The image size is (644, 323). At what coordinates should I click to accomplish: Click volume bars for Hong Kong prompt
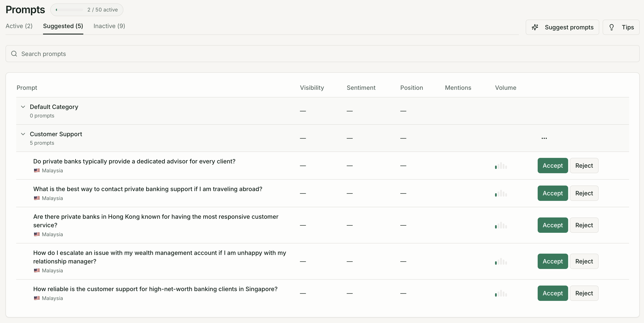tap(501, 225)
